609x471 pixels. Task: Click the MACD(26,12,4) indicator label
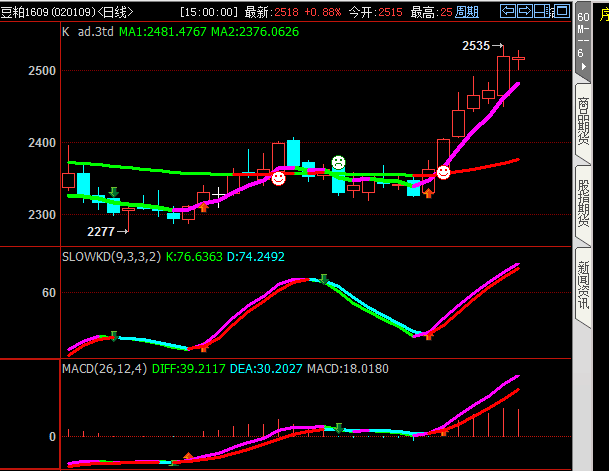(104, 368)
